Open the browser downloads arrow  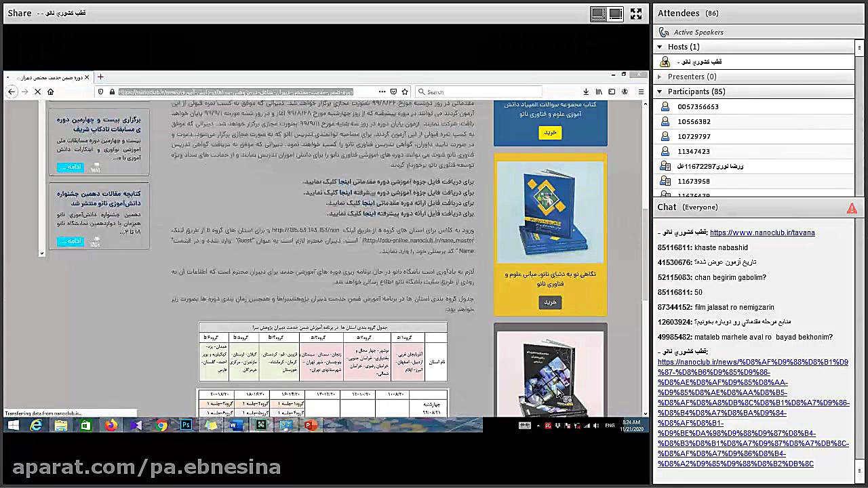586,91
